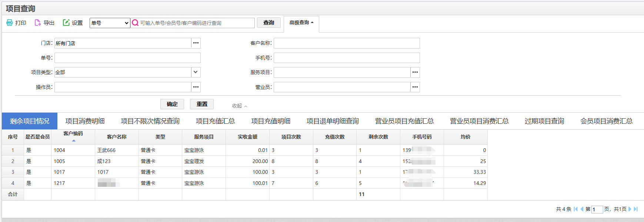Click the 33.33 average price cell
This screenshot has height=222, width=644.
tap(466, 172)
